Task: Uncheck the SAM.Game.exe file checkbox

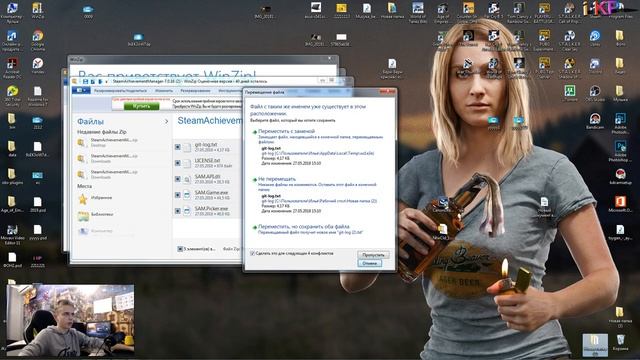Action: tap(178, 195)
